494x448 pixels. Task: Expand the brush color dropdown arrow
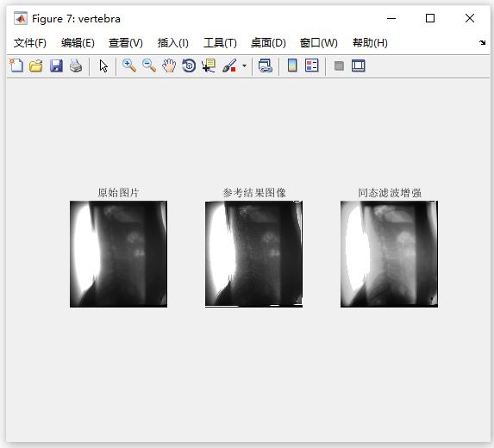[x=244, y=66]
